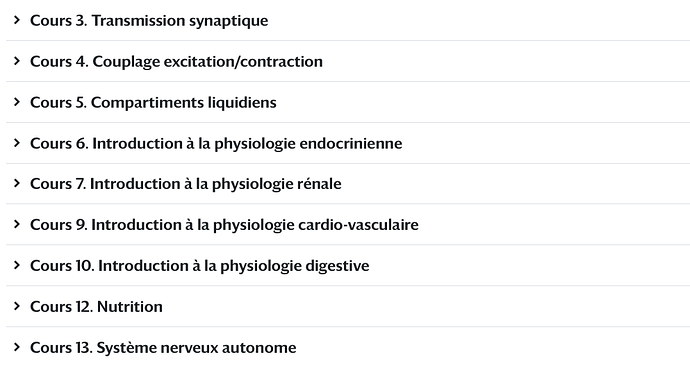Click blank row area right of Cours 5
This screenshot has width=690, height=366.
click(x=483, y=102)
